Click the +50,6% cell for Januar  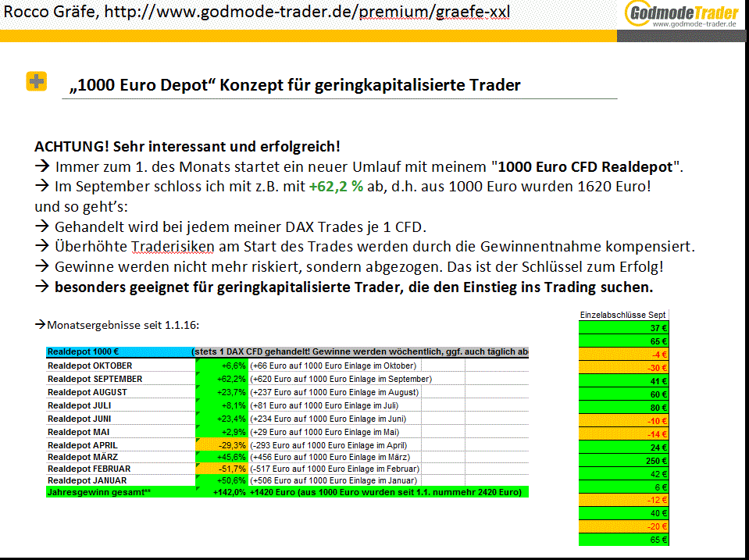222,480
